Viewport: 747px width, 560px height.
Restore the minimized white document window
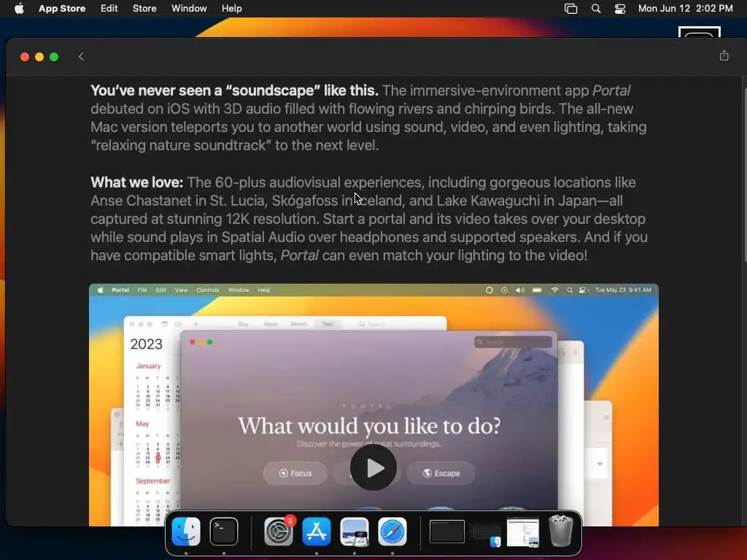pyautogui.click(x=522, y=532)
